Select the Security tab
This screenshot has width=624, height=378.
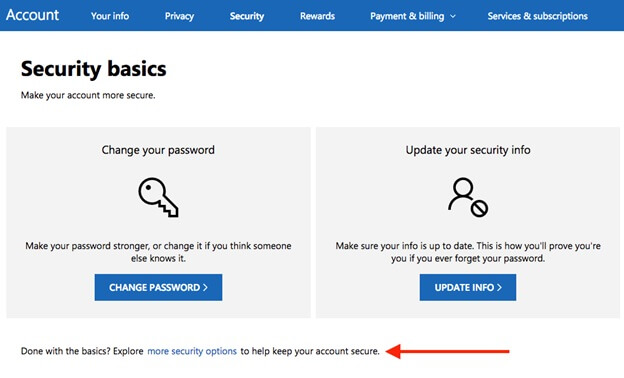[247, 16]
